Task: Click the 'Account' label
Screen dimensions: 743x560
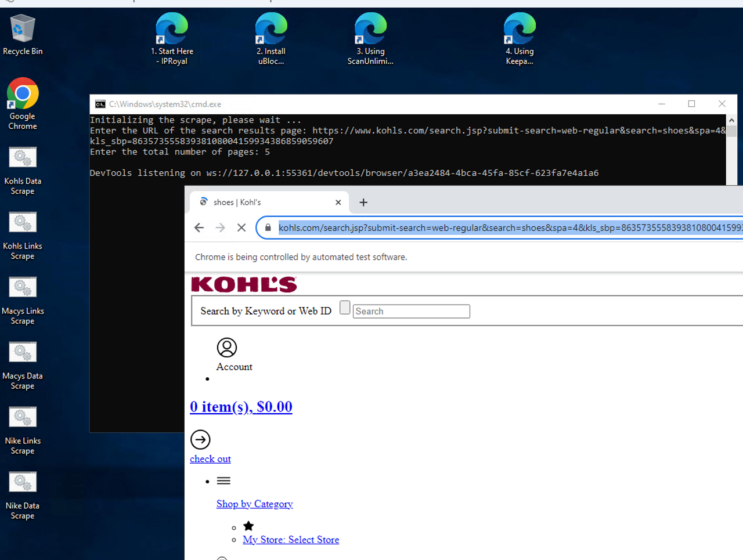Action: pyautogui.click(x=235, y=367)
